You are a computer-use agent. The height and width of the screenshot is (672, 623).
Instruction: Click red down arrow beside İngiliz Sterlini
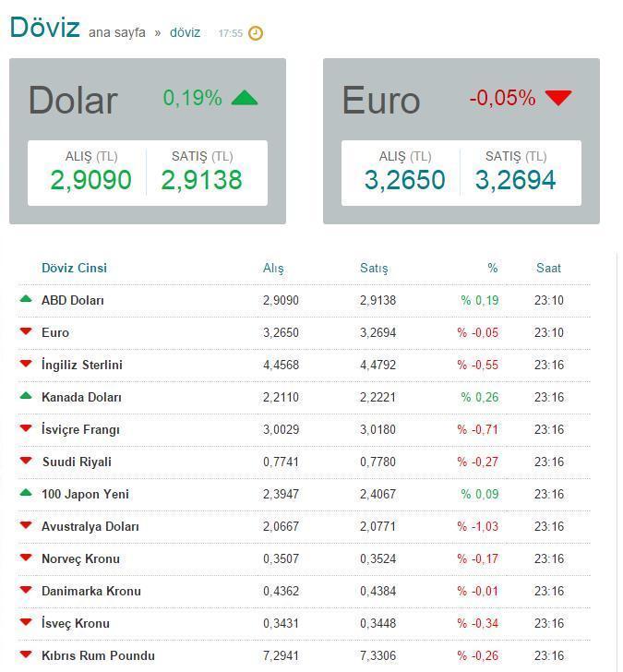tap(26, 365)
